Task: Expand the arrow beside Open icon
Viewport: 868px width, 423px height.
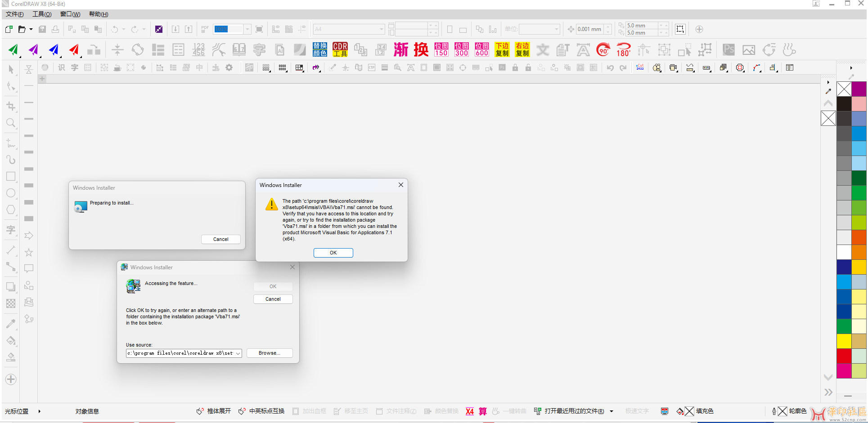Action: 31,29
